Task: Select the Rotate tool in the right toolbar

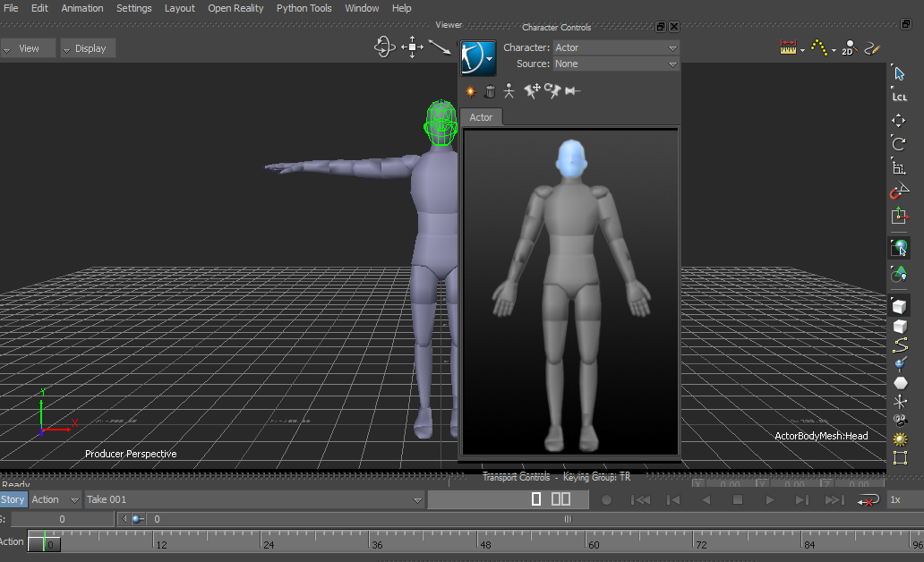Action: 899,143
